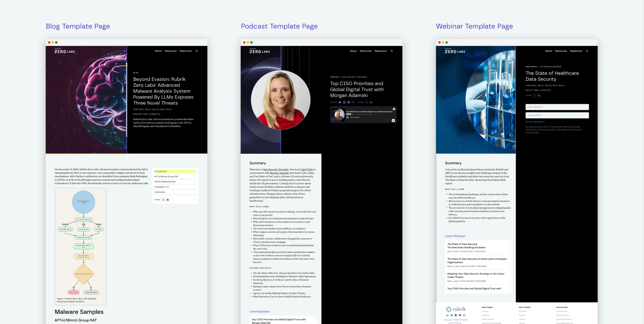Viewport: 644px width, 324px height.
Task: Open Top CISO Priorities latest episode card
Action: point(283,321)
